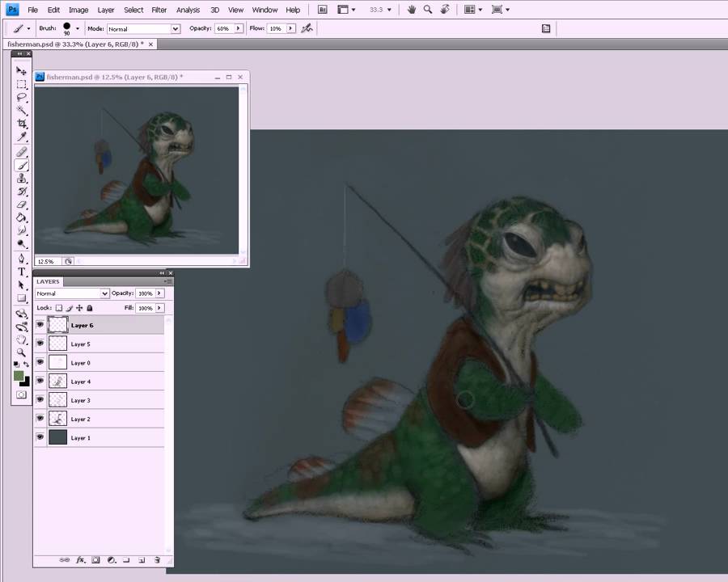Select the Smudge tool
Screen dimensions: 728x582
point(21,230)
